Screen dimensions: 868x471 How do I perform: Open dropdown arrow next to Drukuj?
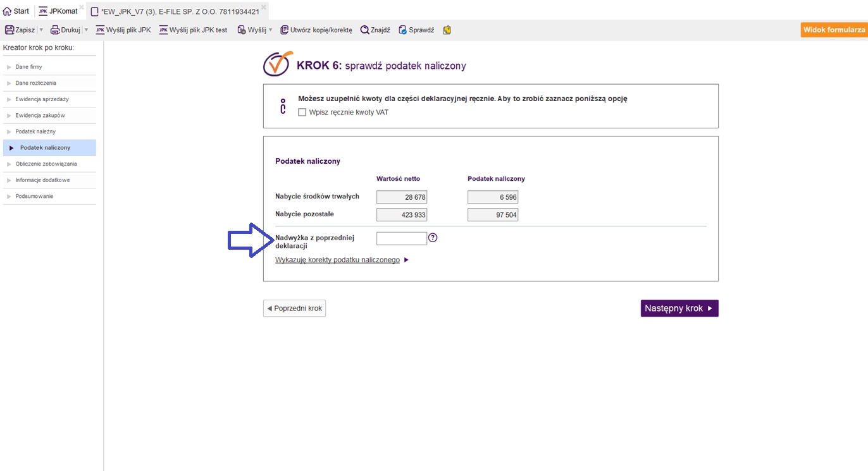pos(86,30)
